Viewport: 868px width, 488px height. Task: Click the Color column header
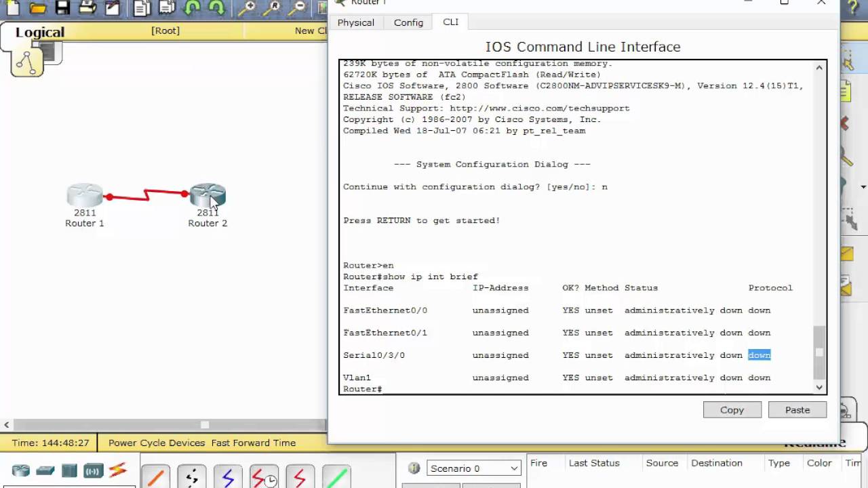tap(819, 463)
